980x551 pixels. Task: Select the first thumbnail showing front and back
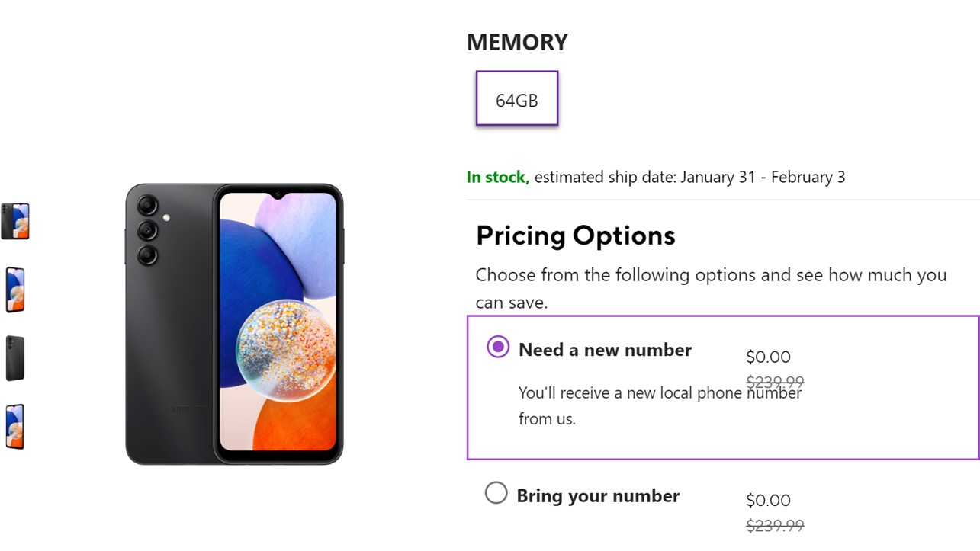pyautogui.click(x=15, y=221)
